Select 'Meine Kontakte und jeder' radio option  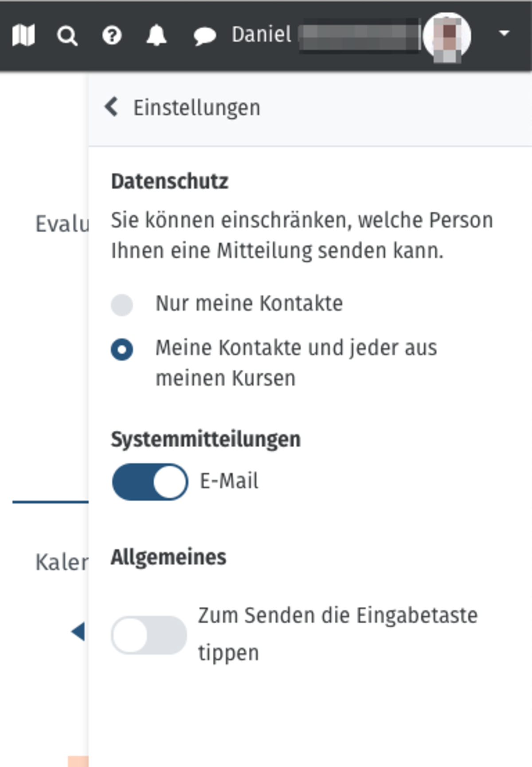[122, 349]
